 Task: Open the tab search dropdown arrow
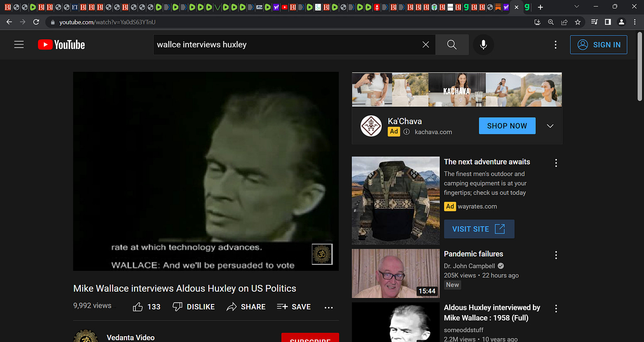(x=577, y=7)
